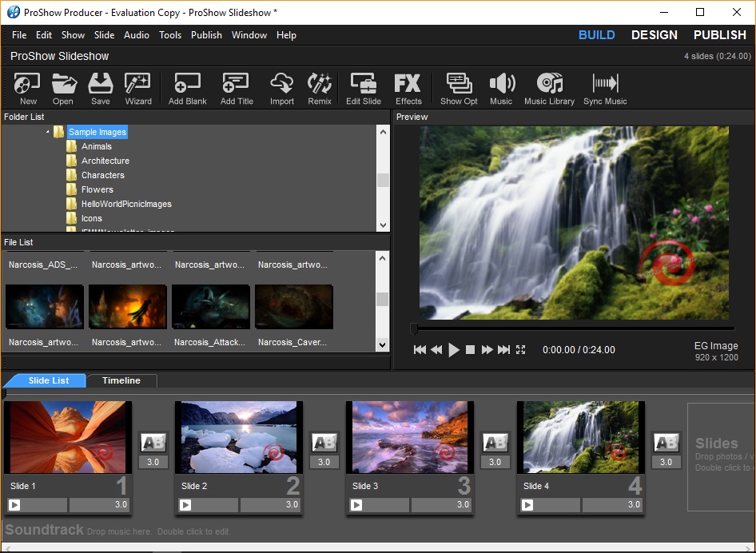Collapse the Sample Images folder tree

(x=47, y=132)
